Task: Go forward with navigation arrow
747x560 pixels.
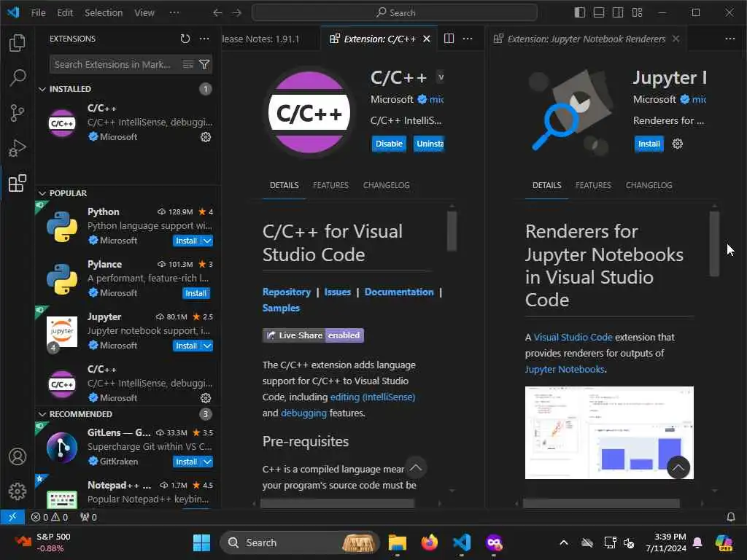Action: click(237, 13)
